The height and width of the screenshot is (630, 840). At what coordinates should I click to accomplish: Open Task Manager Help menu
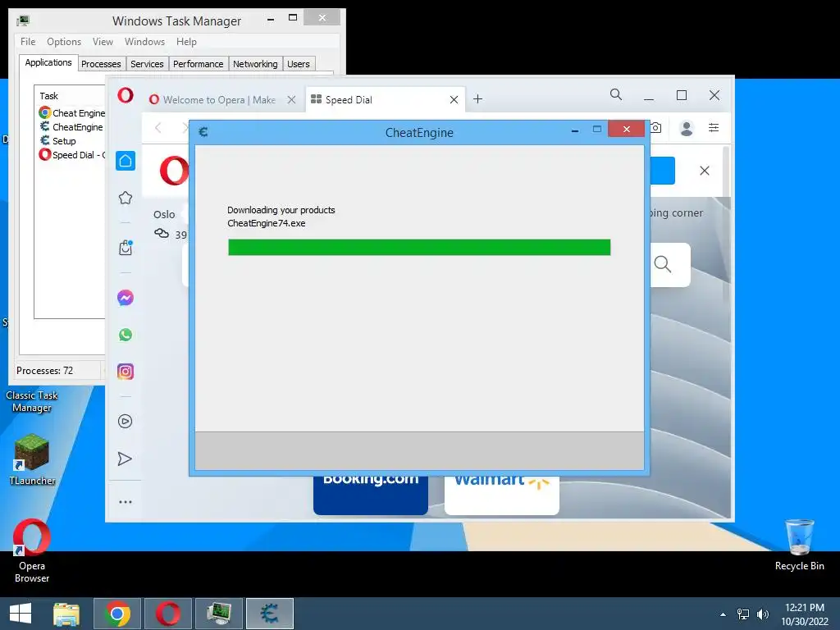(186, 42)
